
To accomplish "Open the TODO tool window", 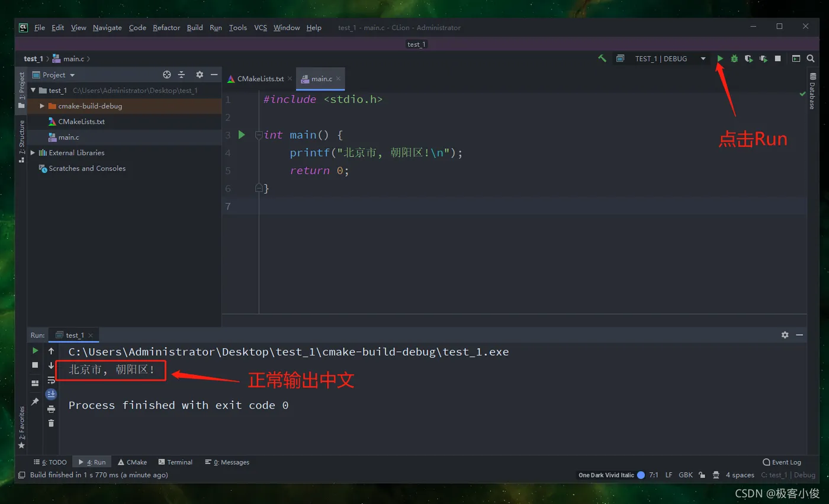I will [x=50, y=462].
